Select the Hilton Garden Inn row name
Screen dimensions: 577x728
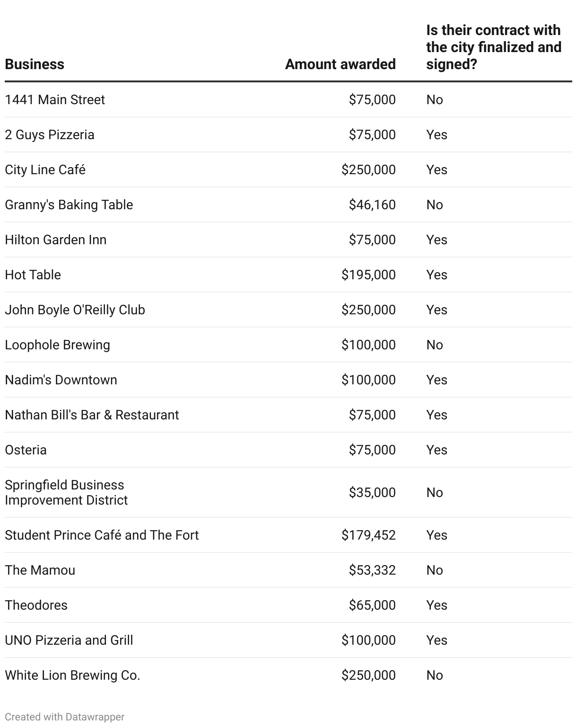56,240
